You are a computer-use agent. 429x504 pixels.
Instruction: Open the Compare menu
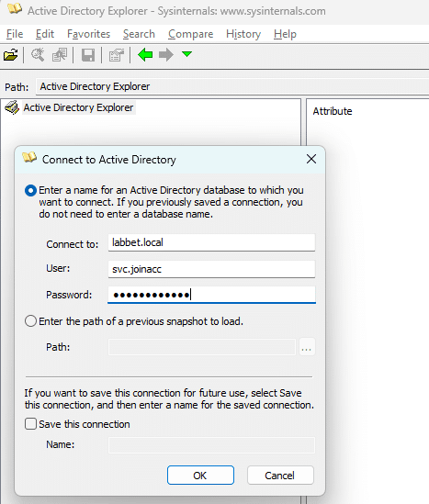[x=191, y=34]
